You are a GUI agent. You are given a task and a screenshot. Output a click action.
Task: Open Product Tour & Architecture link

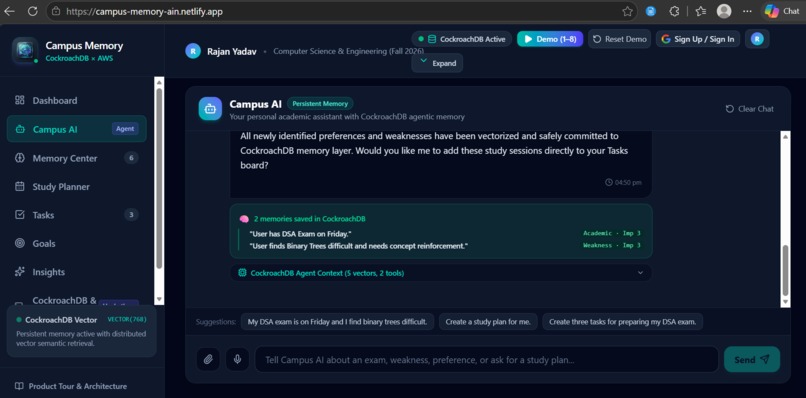point(71,386)
